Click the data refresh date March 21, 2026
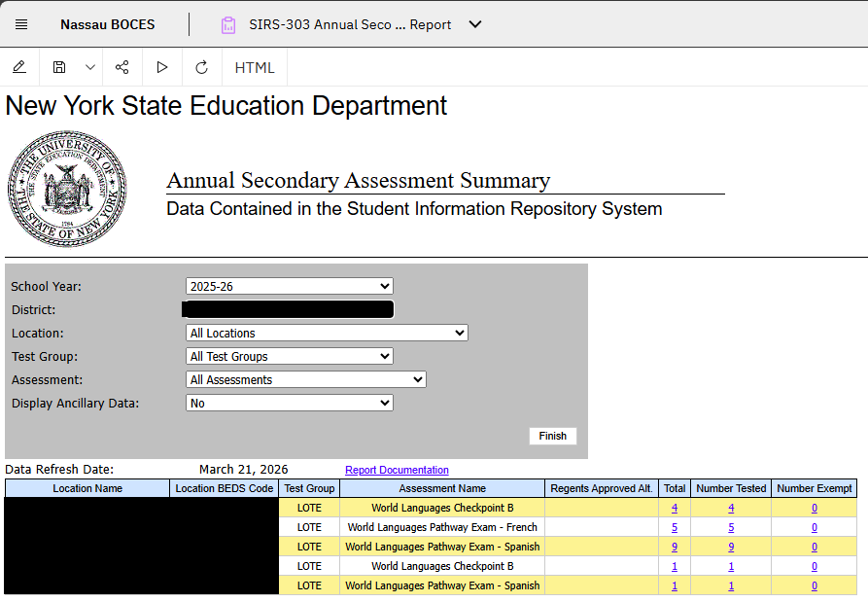Image resolution: width=868 pixels, height=602 pixels. point(244,470)
